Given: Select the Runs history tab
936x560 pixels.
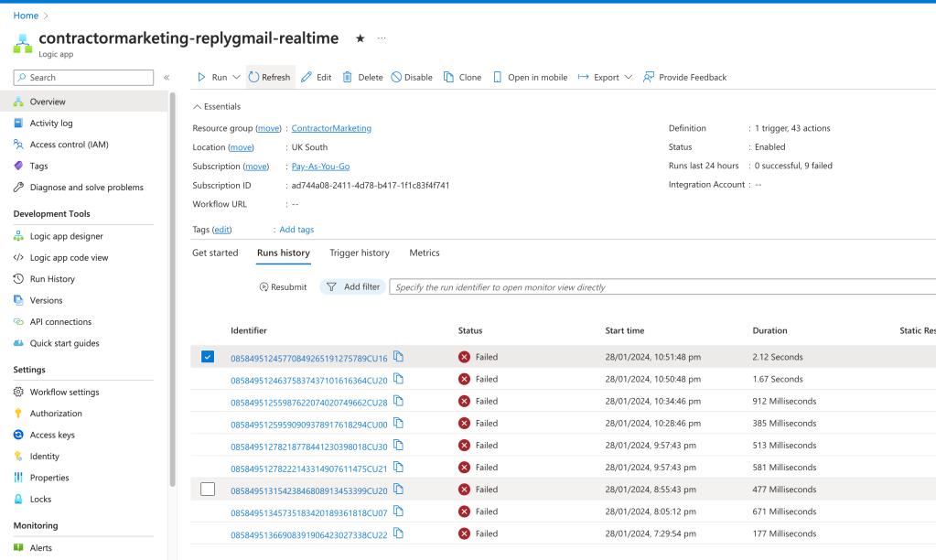Looking at the screenshot, I should coord(284,253).
